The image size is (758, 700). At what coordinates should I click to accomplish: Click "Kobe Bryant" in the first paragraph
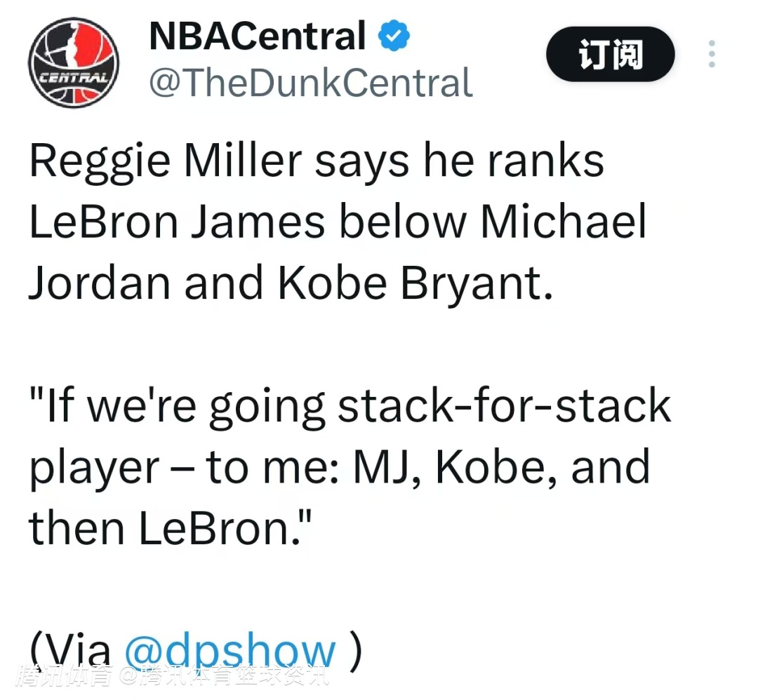pos(411,282)
